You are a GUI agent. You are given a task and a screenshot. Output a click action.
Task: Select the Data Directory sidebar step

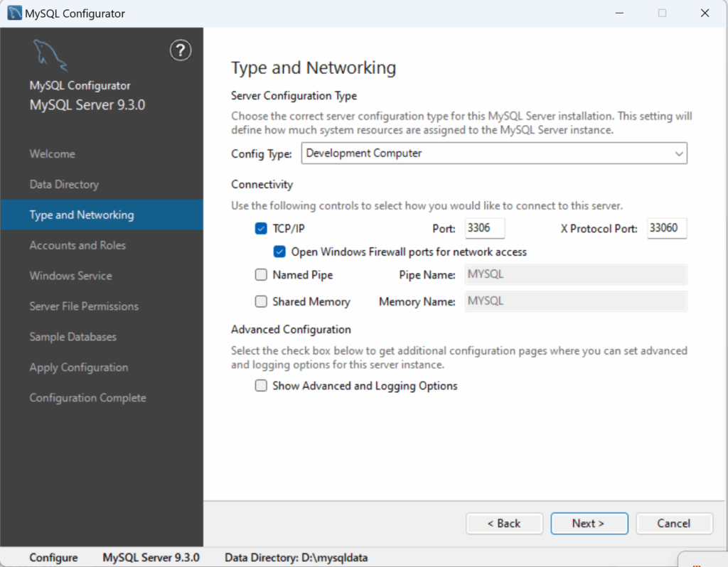(64, 184)
